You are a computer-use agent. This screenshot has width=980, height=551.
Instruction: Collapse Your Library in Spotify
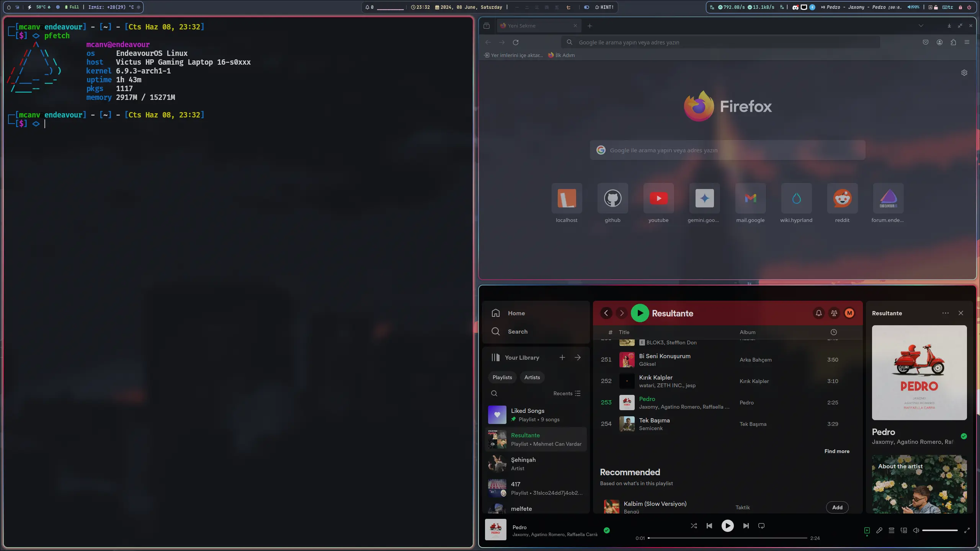coord(515,357)
